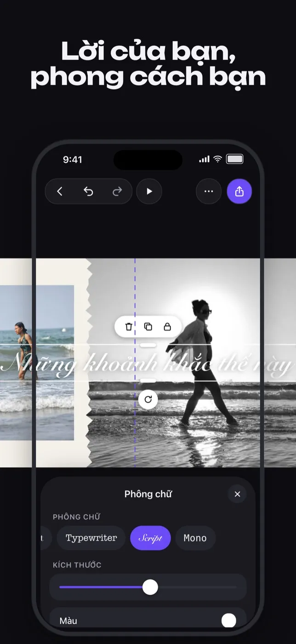The width and height of the screenshot is (296, 644).
Task: Select the Script font style
Action: (150, 538)
